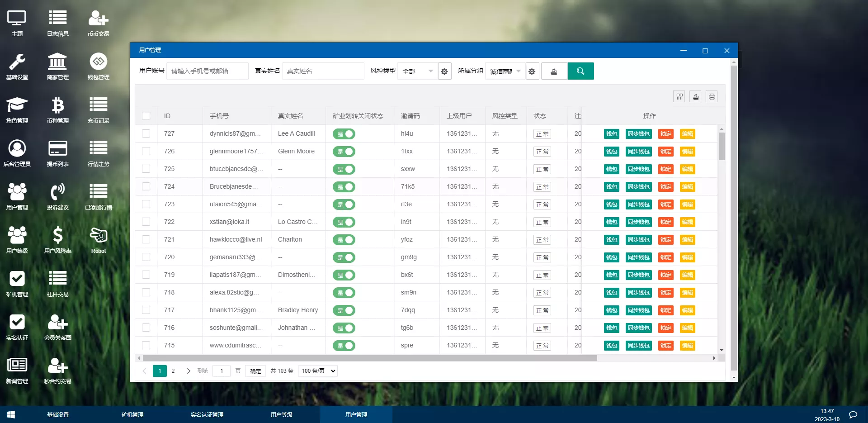Image resolution: width=868 pixels, height=423 pixels.
Task: Click the green search magnifier button
Action: click(x=580, y=71)
